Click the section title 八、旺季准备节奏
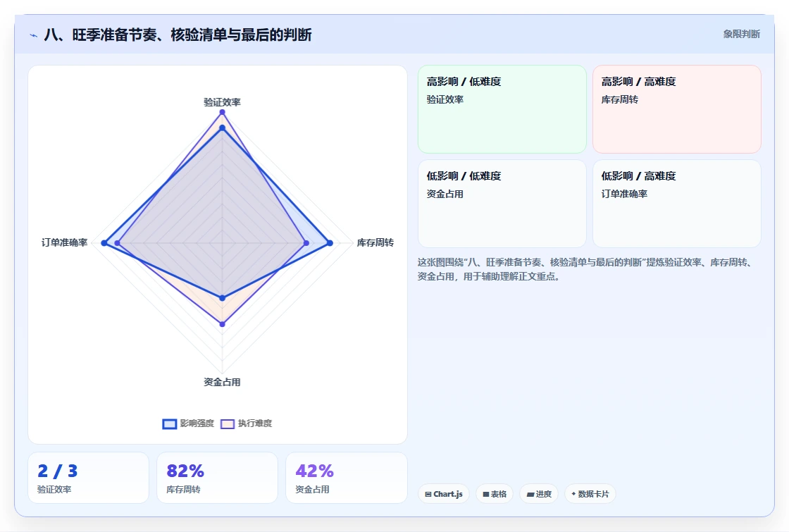This screenshot has height=532, width=789. tap(178, 35)
